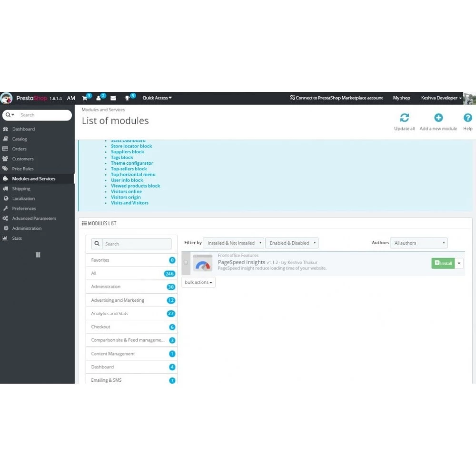
Task: Open the User info block link
Action: (127, 180)
